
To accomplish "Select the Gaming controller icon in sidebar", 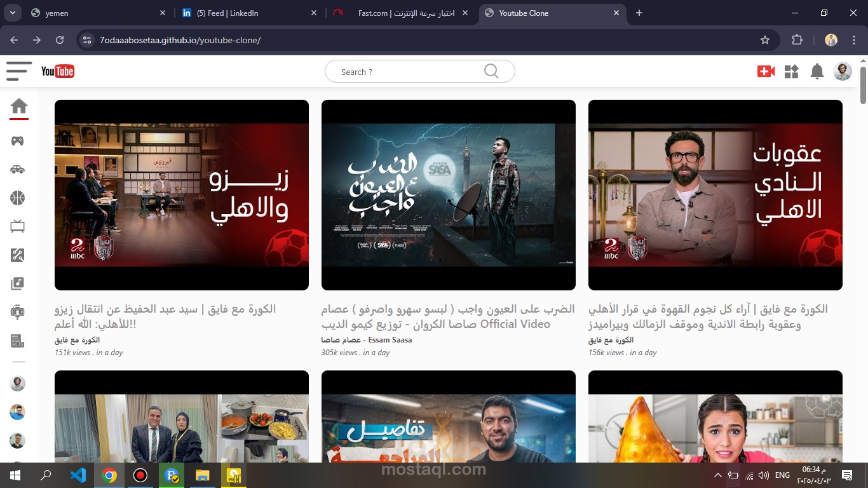I will [x=18, y=140].
